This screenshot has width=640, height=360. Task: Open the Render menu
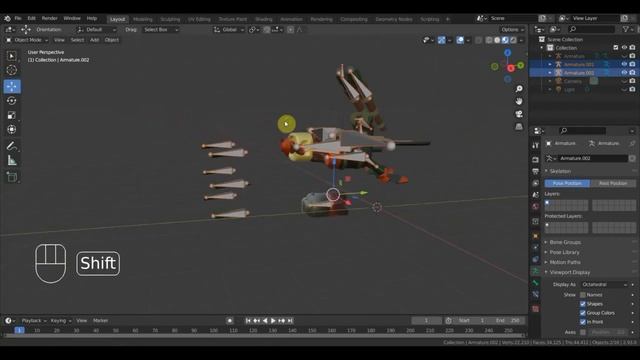pyautogui.click(x=49, y=18)
